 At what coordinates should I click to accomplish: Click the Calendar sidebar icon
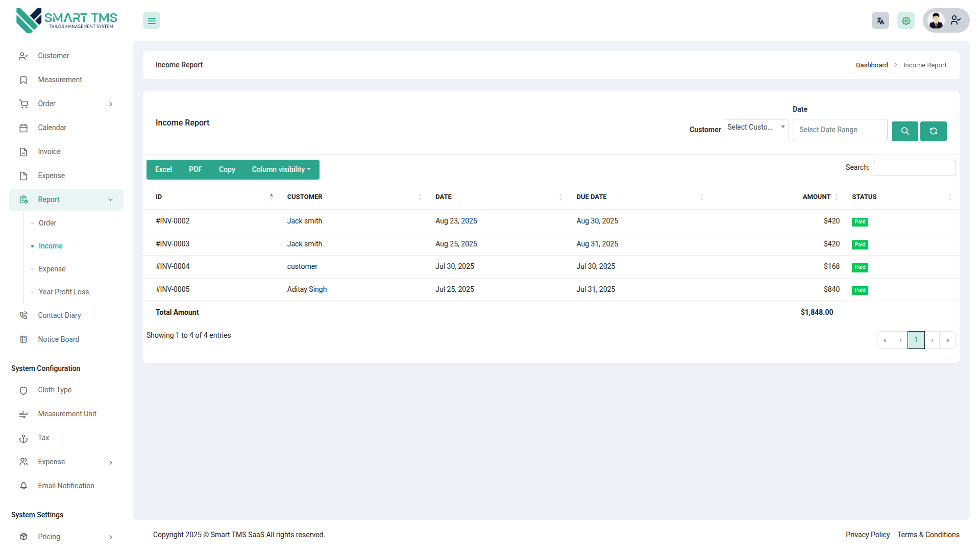pos(23,128)
